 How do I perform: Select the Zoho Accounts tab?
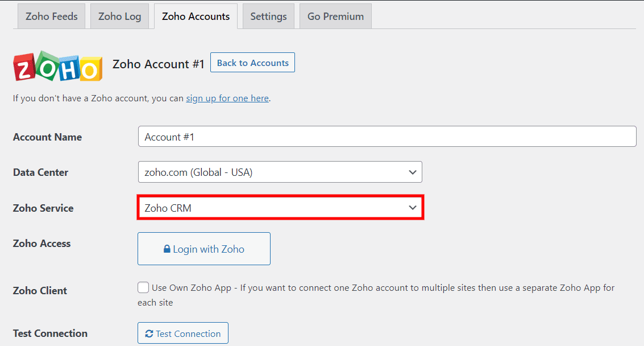point(196,16)
